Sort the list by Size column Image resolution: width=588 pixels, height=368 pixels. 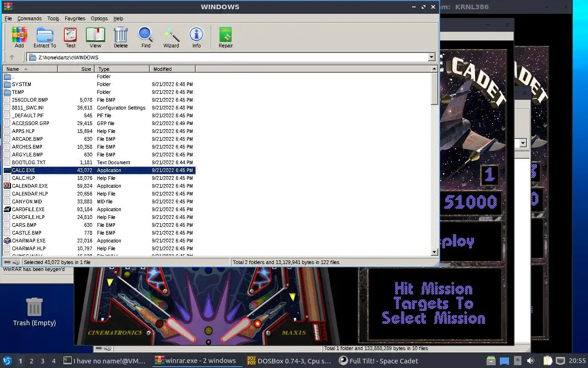[x=76, y=69]
